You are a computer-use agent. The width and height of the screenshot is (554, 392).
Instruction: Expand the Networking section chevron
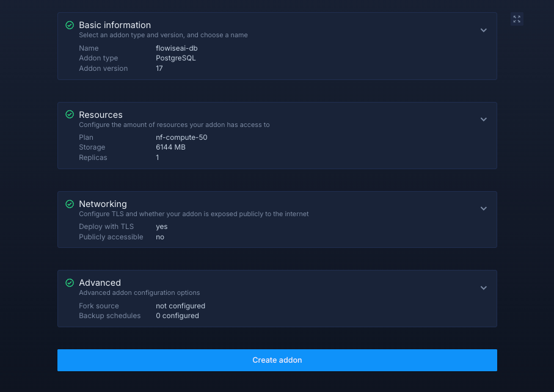pyautogui.click(x=483, y=209)
